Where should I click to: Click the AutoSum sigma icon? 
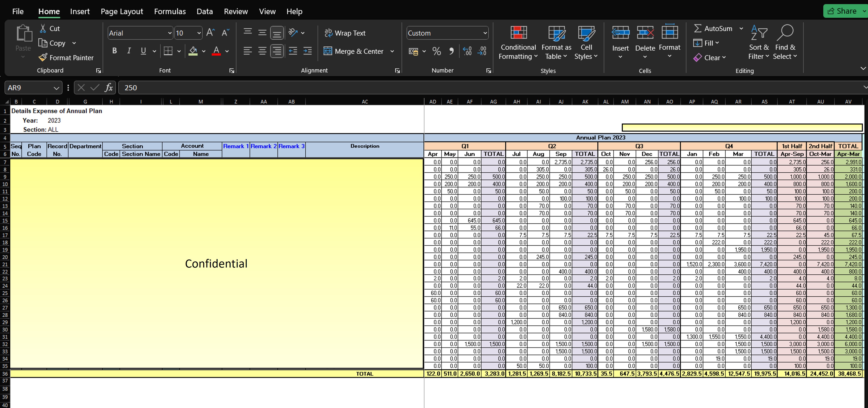coord(698,29)
